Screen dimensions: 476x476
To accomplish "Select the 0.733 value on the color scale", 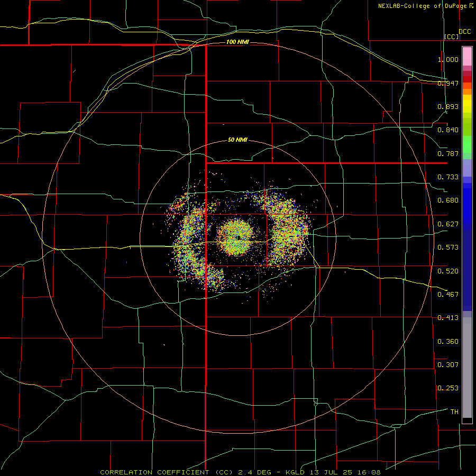I will coord(448,177).
